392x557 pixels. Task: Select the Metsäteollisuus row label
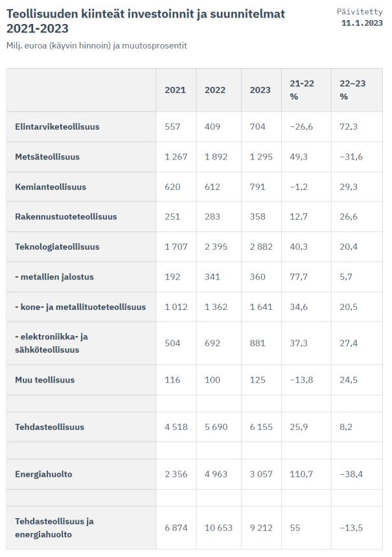click(x=47, y=157)
